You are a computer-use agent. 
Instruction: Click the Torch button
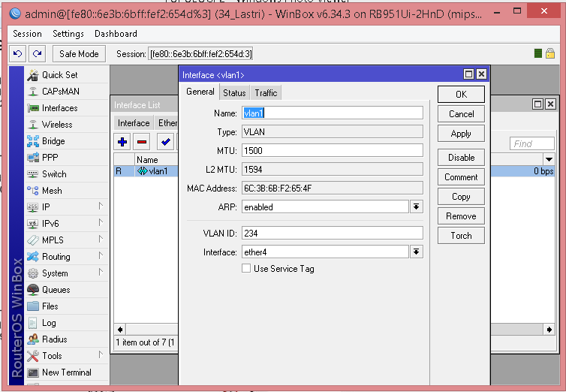(461, 235)
